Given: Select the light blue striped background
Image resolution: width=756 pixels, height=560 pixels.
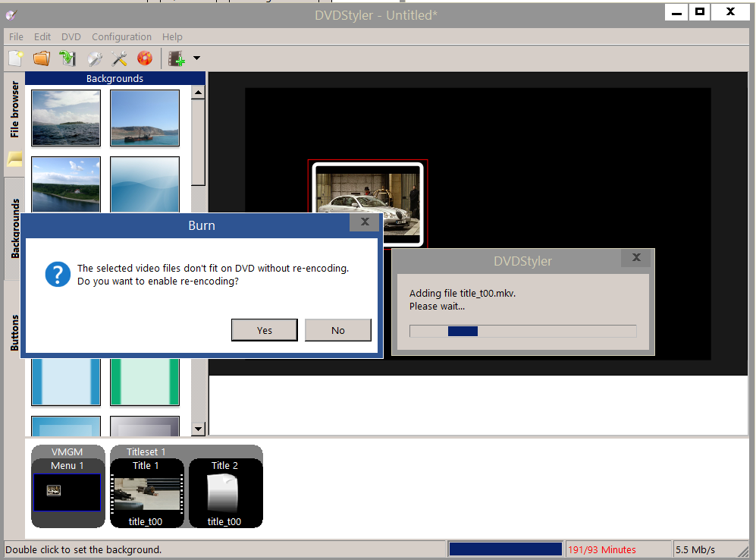Looking at the screenshot, I should tap(66, 382).
